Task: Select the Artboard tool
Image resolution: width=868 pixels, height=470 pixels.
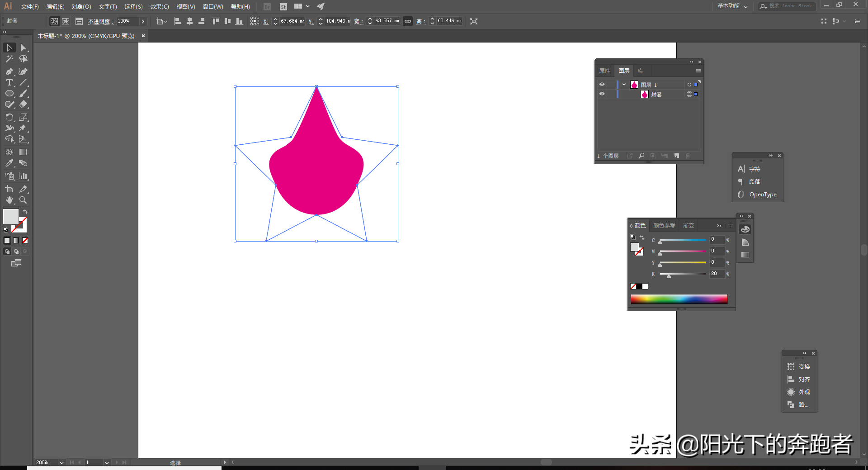Action: pyautogui.click(x=9, y=189)
